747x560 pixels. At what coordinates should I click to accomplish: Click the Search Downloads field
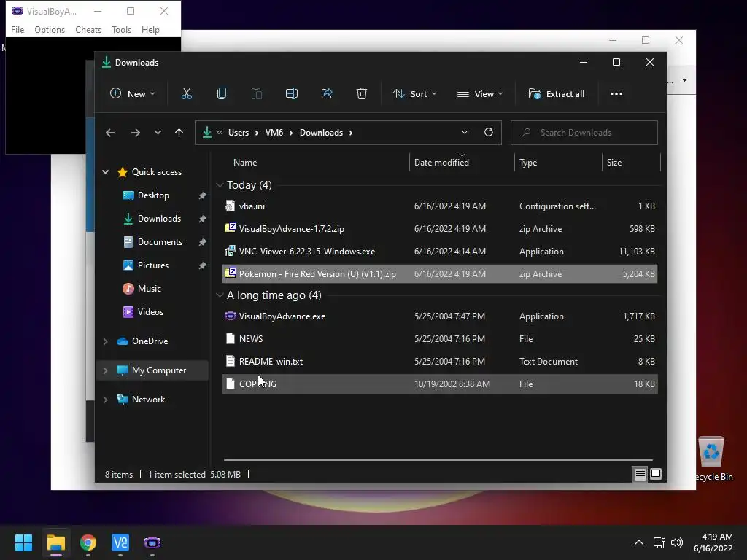(x=584, y=133)
